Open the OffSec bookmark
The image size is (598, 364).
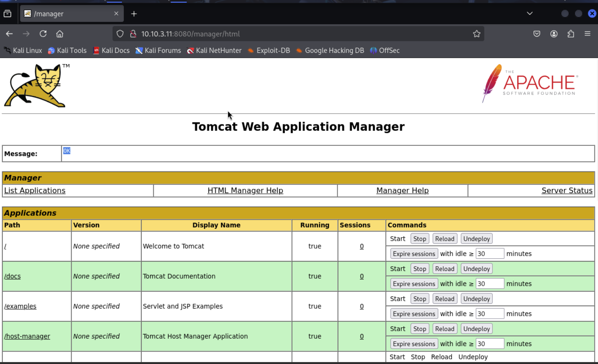click(x=385, y=50)
